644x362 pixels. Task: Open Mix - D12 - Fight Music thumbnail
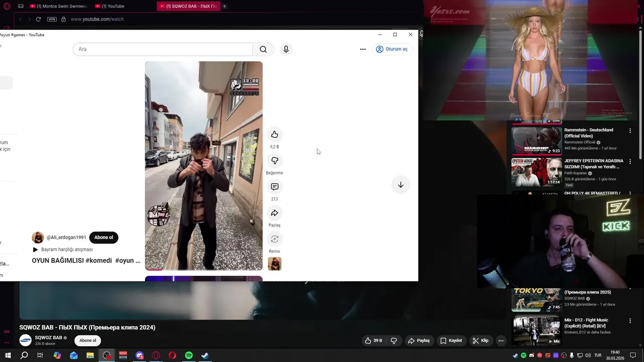[536, 330]
